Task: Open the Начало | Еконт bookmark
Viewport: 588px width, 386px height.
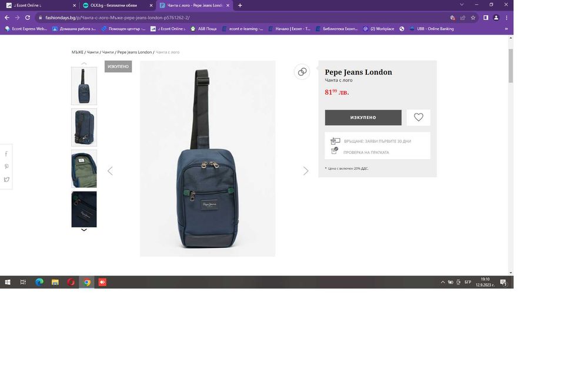Action: (x=289, y=29)
